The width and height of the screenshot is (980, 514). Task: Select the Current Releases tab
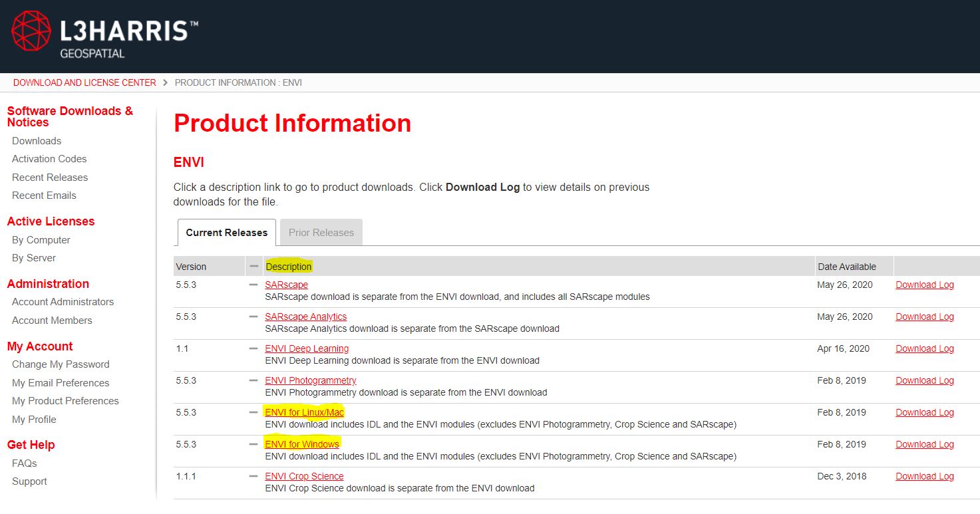point(226,233)
